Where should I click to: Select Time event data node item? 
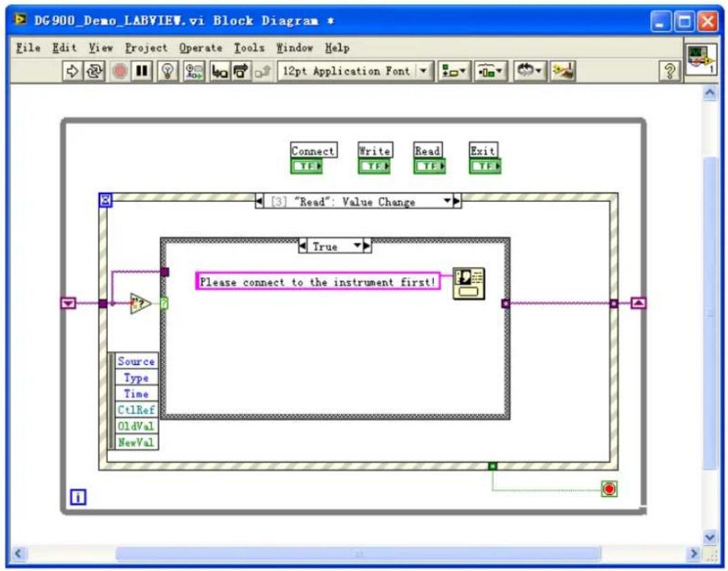point(136,393)
